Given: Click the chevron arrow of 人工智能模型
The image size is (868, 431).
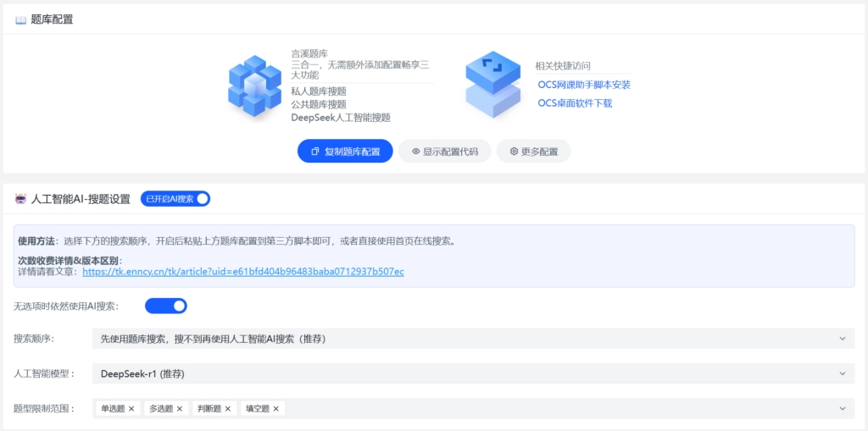Looking at the screenshot, I should pos(843,373).
